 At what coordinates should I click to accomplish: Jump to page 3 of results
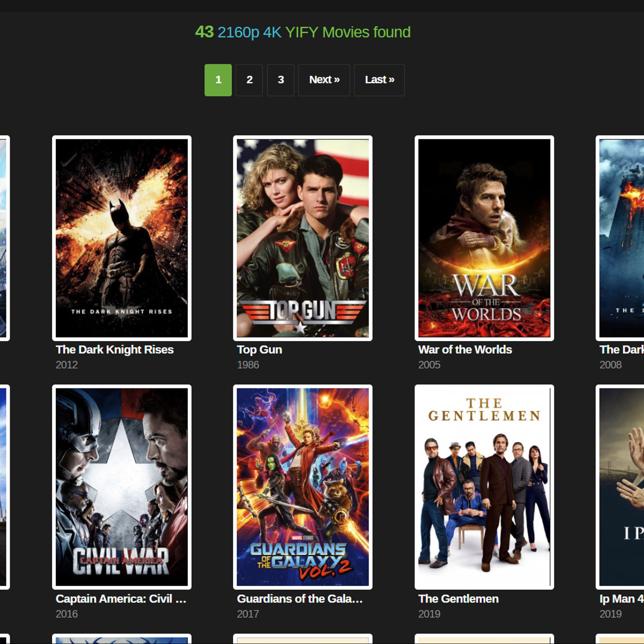pos(281,80)
